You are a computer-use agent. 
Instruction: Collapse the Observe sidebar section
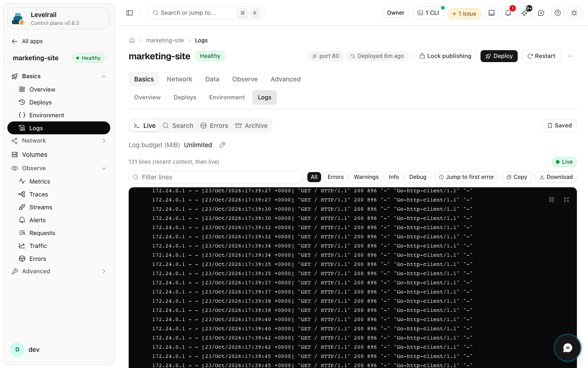click(x=59, y=168)
